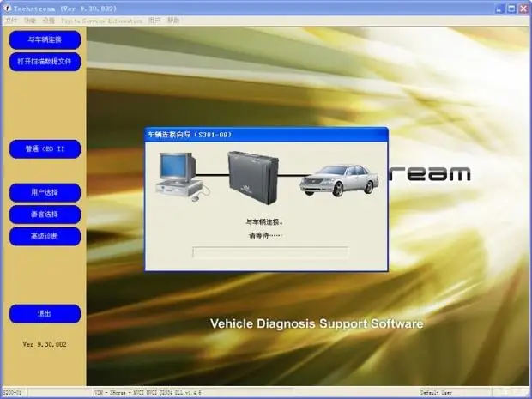The width and height of the screenshot is (532, 399).
Task: Click 'Vehicle Diagnosis Support Software' text
Action: pos(317,323)
